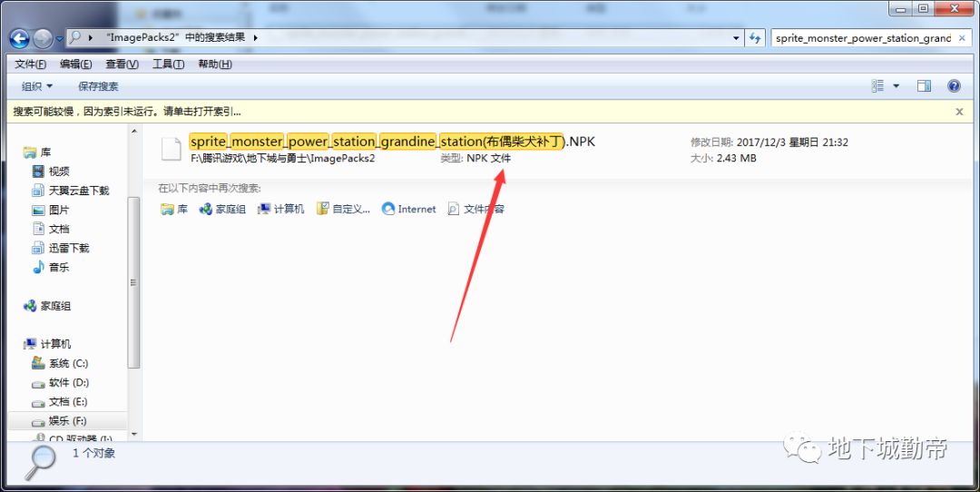Click the Forward navigation arrow
The width and height of the screenshot is (980, 492).
coord(43,39)
